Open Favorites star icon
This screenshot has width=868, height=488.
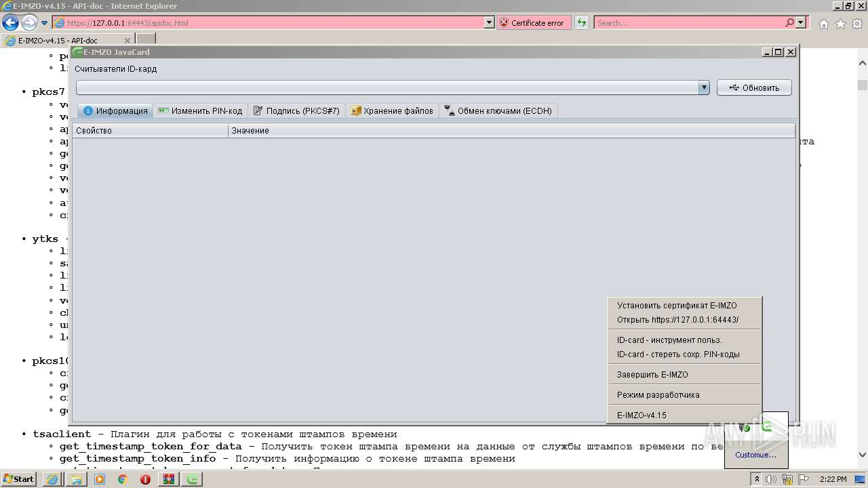[840, 24]
